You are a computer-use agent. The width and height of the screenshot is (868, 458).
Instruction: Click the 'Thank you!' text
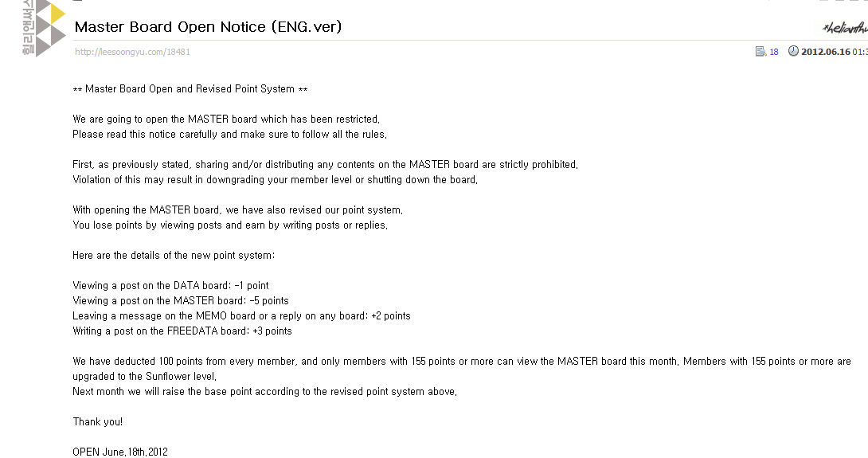(x=97, y=421)
